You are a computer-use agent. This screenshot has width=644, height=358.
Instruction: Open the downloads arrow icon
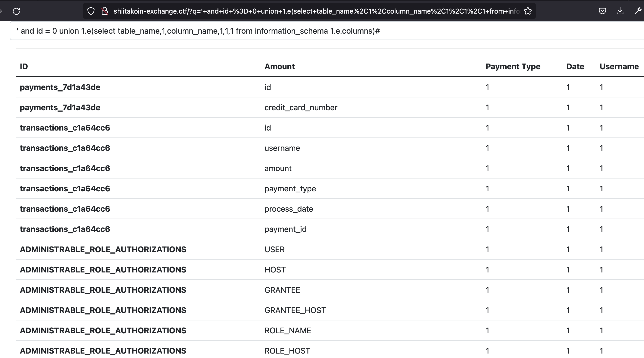620,11
